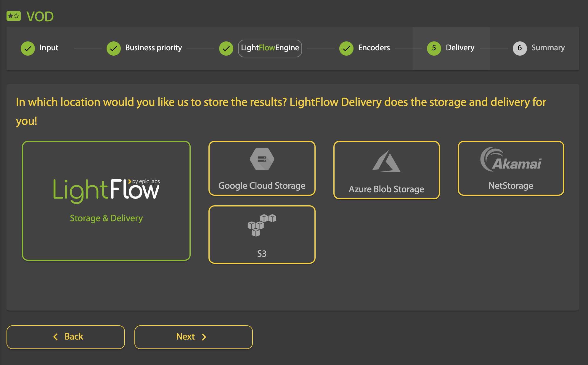The image size is (588, 365).
Task: Click the step 5 green circle
Action: (434, 48)
